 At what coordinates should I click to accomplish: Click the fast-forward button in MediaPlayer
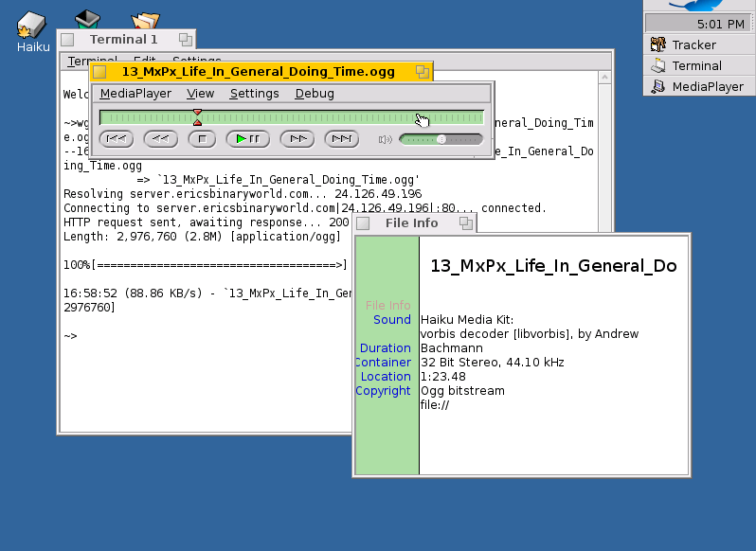pos(297,139)
